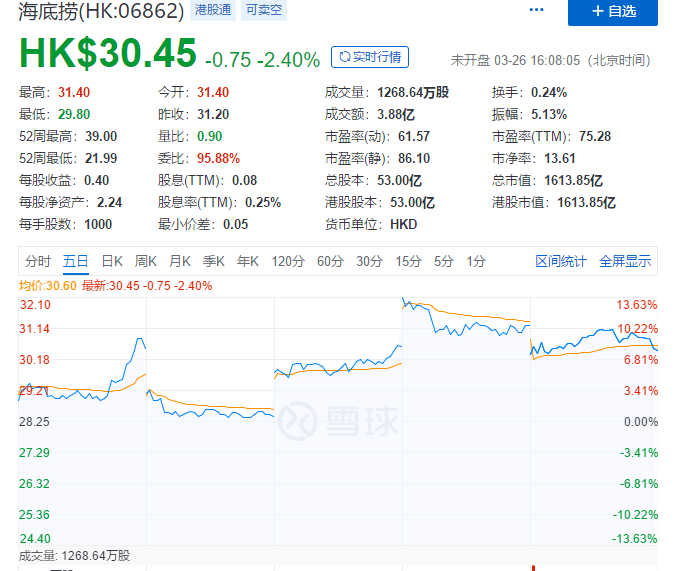Click the timestamp 未开盘 03-26 16:08:05
This screenshot has width=676, height=571.
point(515,60)
